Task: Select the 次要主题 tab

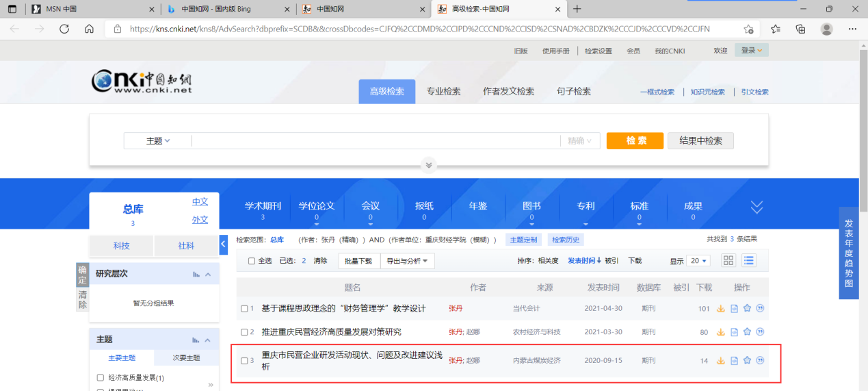Action: [186, 357]
